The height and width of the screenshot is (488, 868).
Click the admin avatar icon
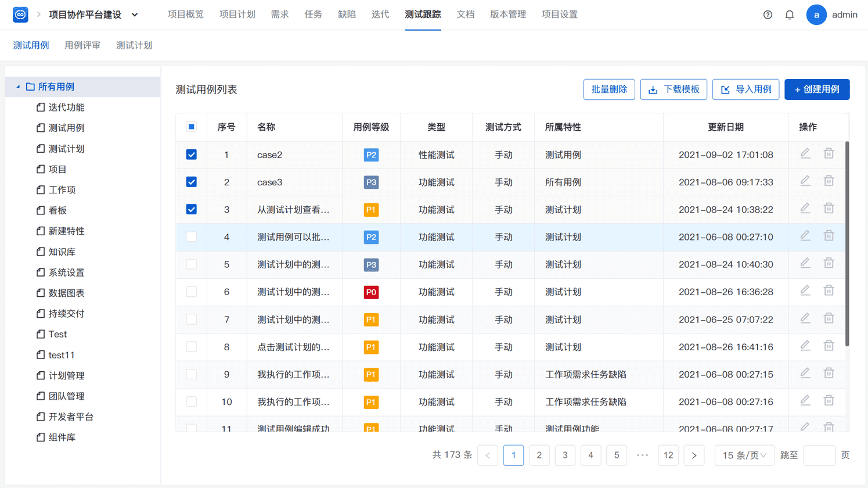pyautogui.click(x=816, y=15)
